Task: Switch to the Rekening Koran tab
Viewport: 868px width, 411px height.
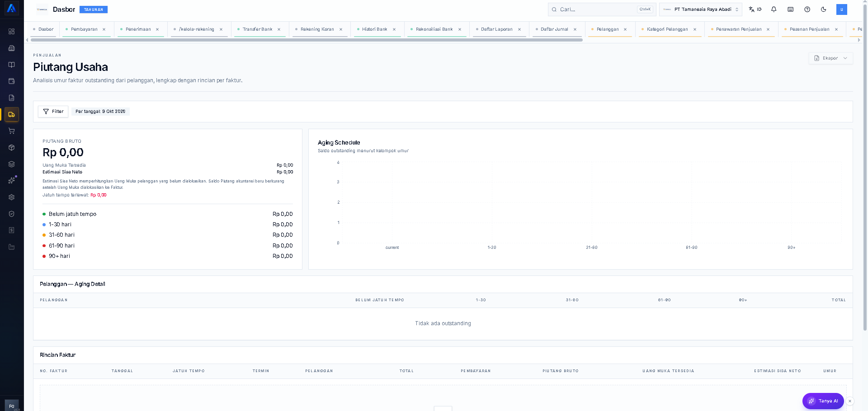Action: tap(317, 29)
